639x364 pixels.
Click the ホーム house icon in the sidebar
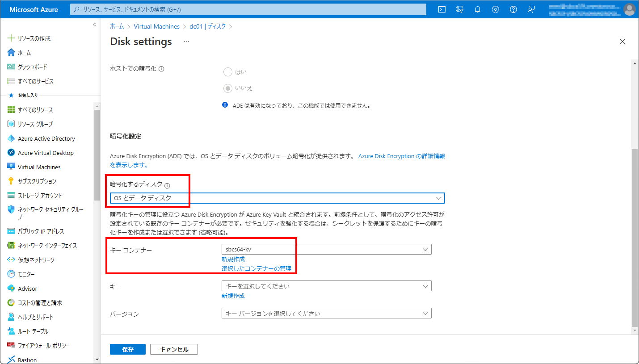[x=11, y=53]
